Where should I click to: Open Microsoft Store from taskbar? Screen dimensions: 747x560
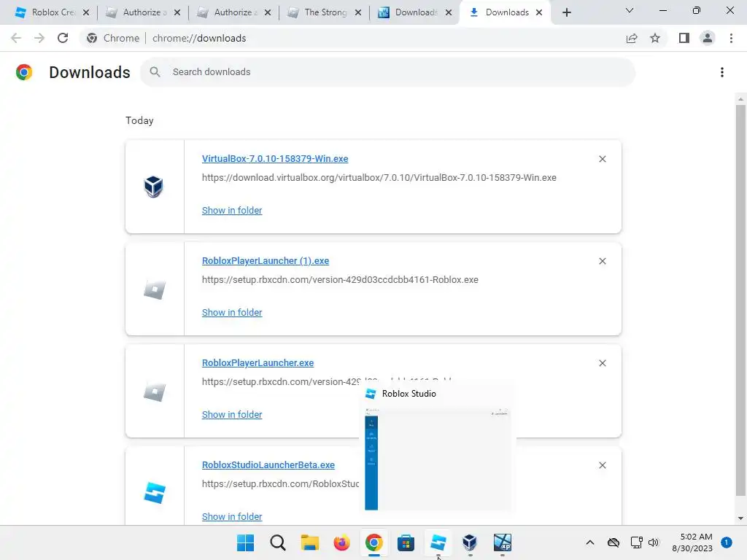[x=406, y=542]
